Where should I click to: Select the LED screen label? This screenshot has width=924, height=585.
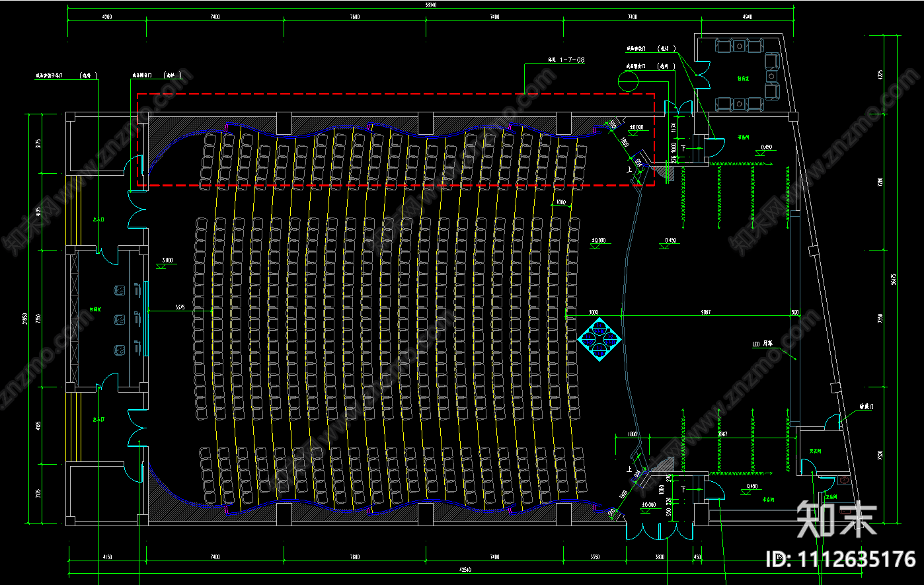coord(761,344)
